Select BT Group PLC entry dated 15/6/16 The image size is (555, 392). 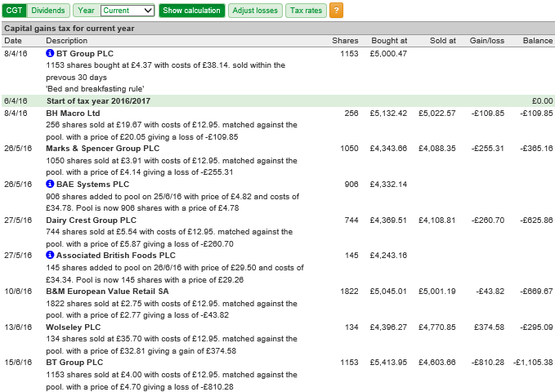(x=74, y=363)
